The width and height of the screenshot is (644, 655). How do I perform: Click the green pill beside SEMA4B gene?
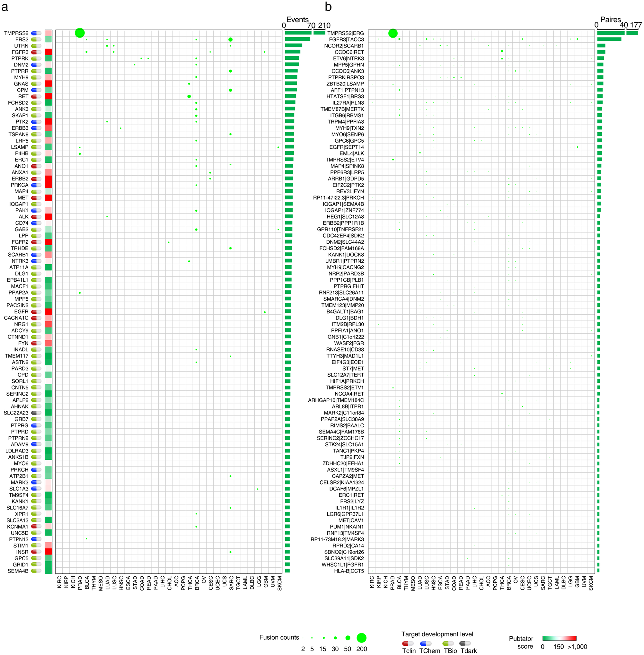(x=36, y=571)
